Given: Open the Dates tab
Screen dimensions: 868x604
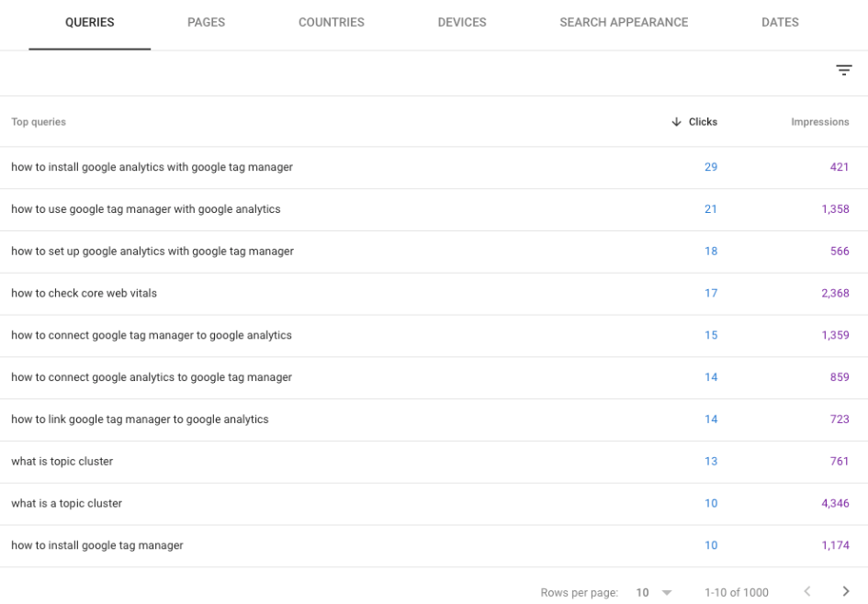Looking at the screenshot, I should pos(780,23).
